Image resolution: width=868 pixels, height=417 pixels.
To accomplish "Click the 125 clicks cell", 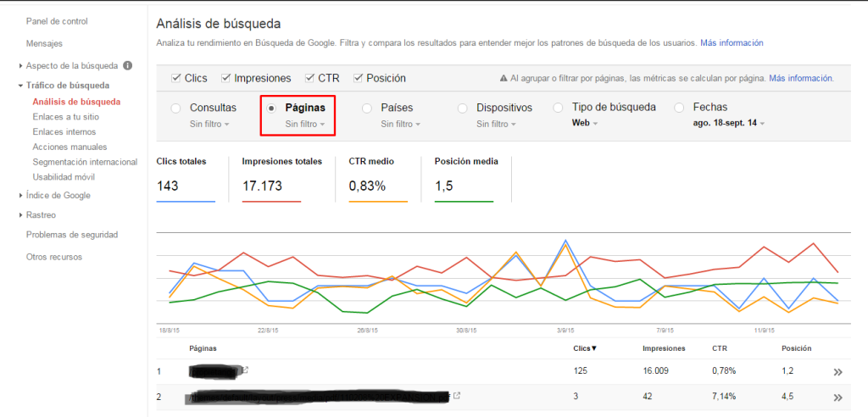I will 580,371.
